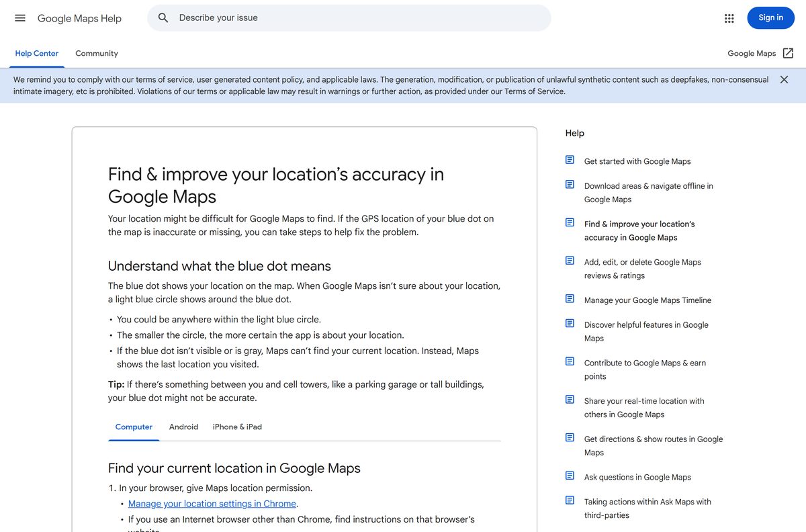Dismiss the terms reminder banner
Viewport: 806px width, 532px height.
tap(784, 79)
